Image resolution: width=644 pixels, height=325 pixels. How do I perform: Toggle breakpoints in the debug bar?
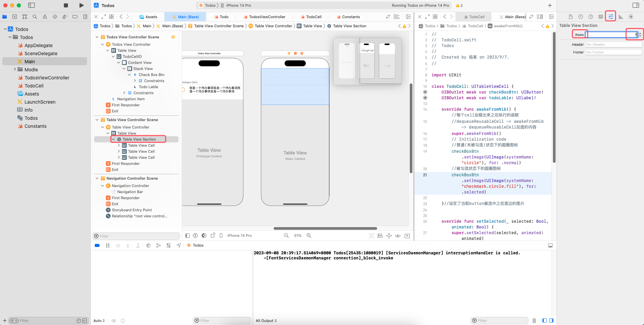97,246
